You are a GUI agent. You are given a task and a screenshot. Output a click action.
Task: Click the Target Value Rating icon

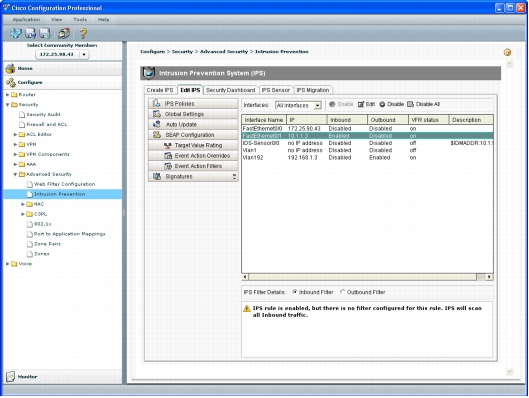168,145
